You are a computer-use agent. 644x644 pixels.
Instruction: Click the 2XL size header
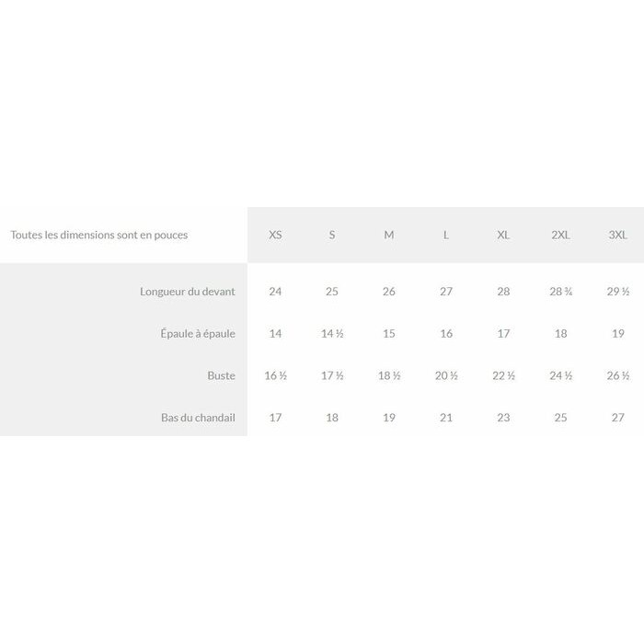[560, 235]
